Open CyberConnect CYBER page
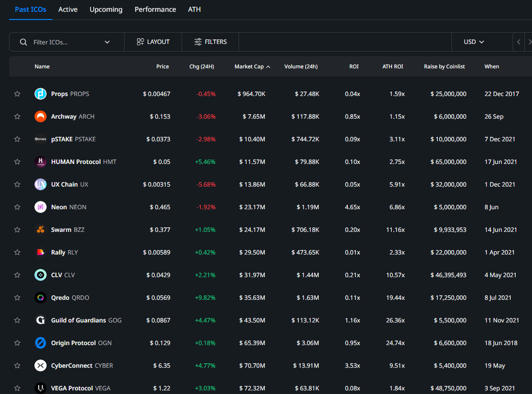Viewport: 532px width, 394px height. (x=82, y=365)
